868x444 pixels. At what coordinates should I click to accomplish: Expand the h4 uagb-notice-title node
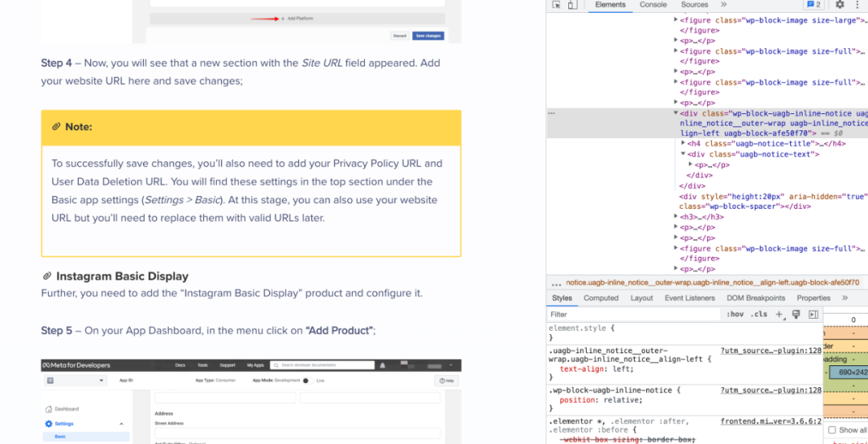coord(683,144)
